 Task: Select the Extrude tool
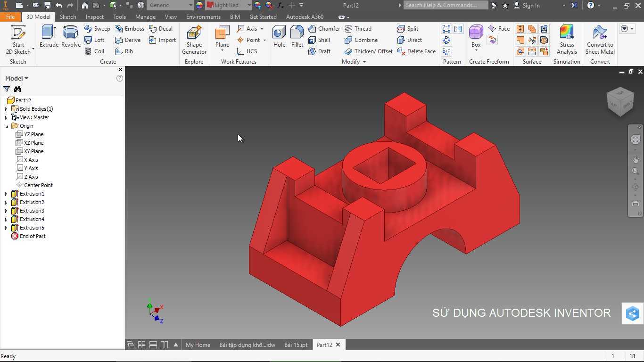49,37
